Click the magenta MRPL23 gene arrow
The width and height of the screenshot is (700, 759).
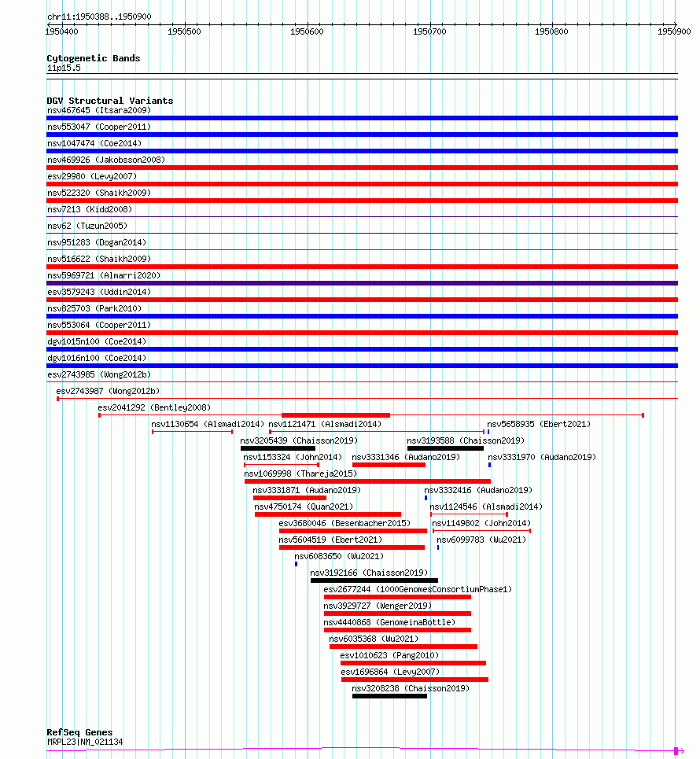[679, 751]
